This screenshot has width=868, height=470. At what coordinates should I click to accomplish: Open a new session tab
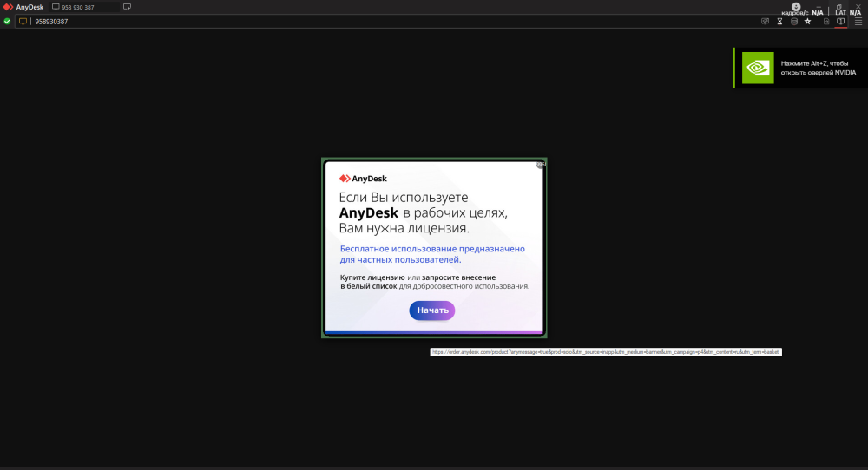128,7
